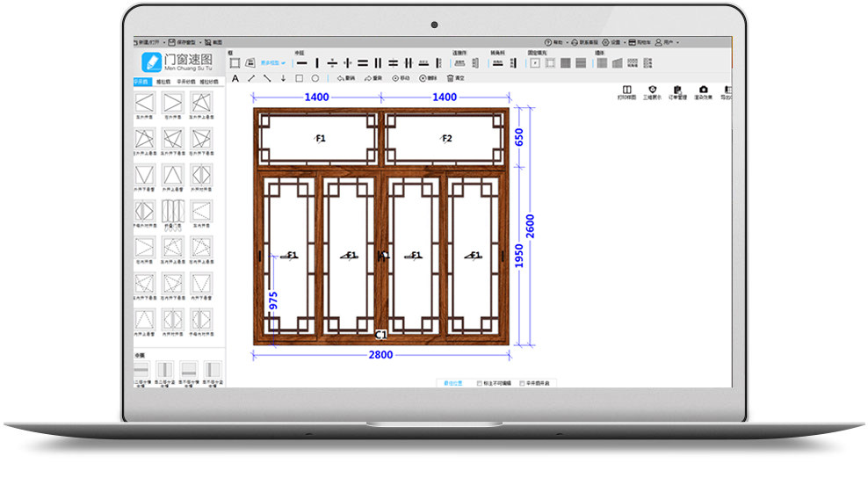Pick the solid left-pointing triangle window type
Image resolution: width=868 pixels, height=485 pixels.
tap(144, 103)
